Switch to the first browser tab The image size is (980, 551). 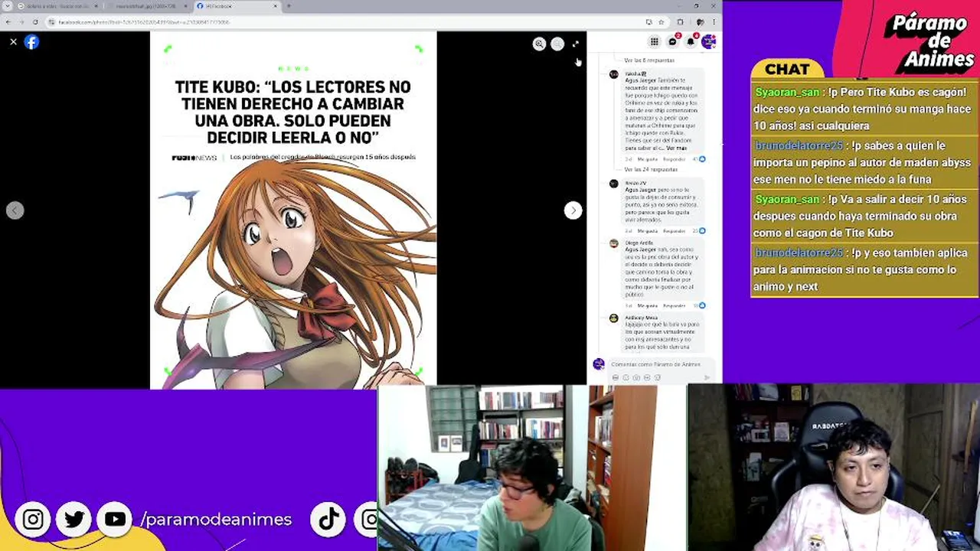(60, 6)
